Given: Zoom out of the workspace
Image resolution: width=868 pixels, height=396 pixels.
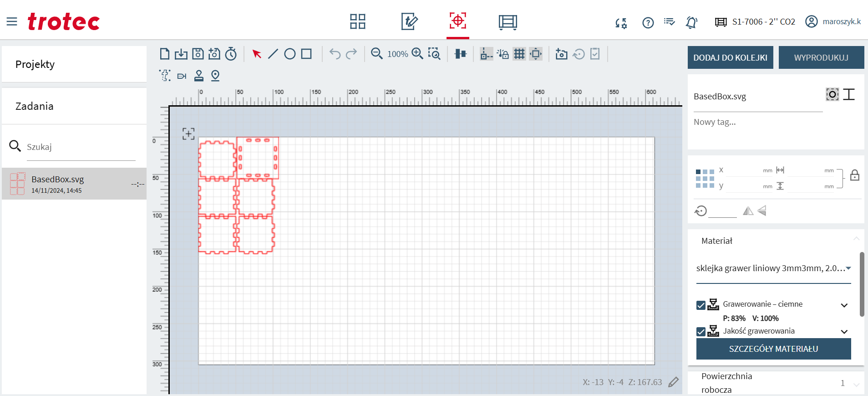Looking at the screenshot, I should [377, 54].
